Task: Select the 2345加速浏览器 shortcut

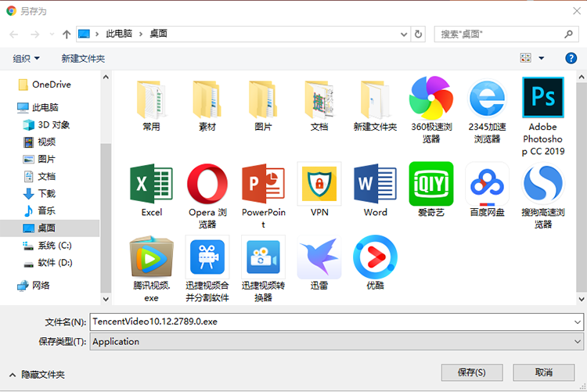Action: coord(487,98)
